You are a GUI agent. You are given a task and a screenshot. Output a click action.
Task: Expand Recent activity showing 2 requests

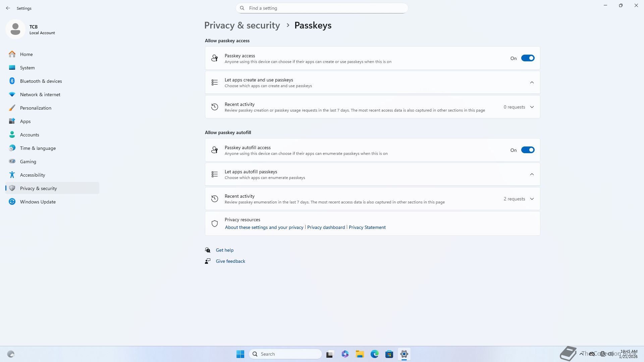532,199
